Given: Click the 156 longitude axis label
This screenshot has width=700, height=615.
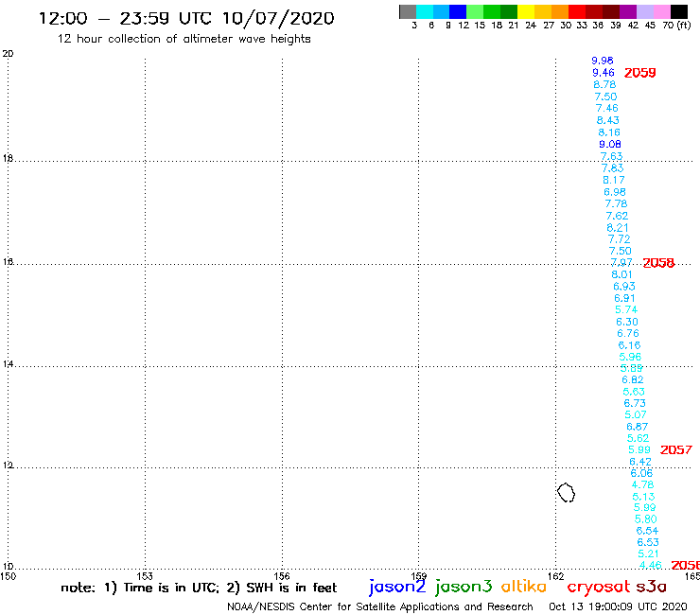Looking at the screenshot, I should pos(282,576).
